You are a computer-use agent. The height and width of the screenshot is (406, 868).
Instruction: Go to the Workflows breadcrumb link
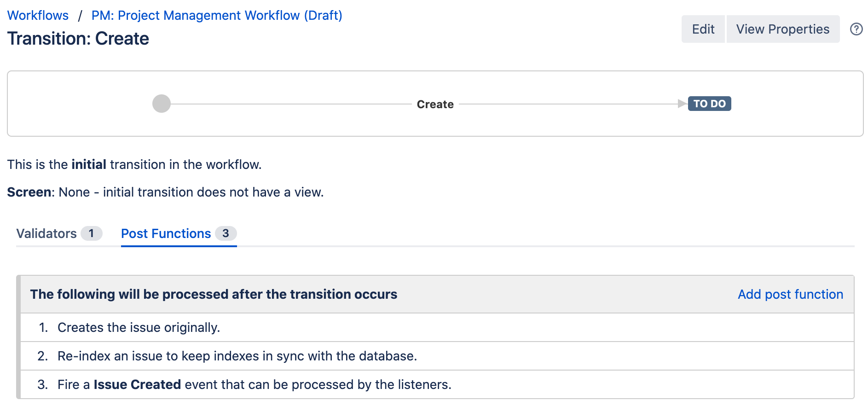click(38, 15)
